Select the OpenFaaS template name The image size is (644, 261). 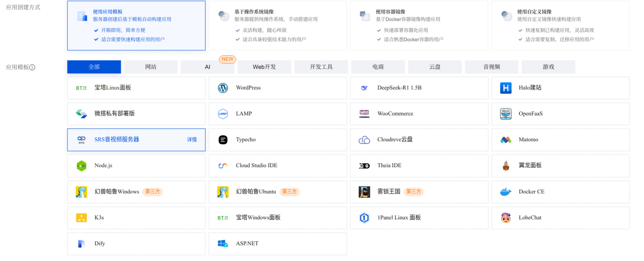(531, 114)
